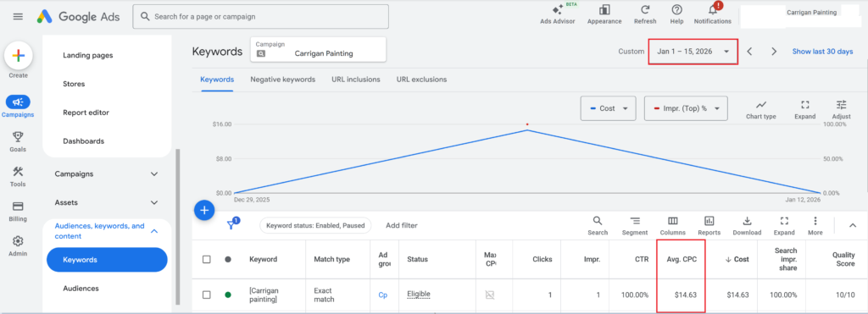The height and width of the screenshot is (314, 868).
Task: Click Keyword status: Enabled, Paused filter chip
Action: (315, 225)
